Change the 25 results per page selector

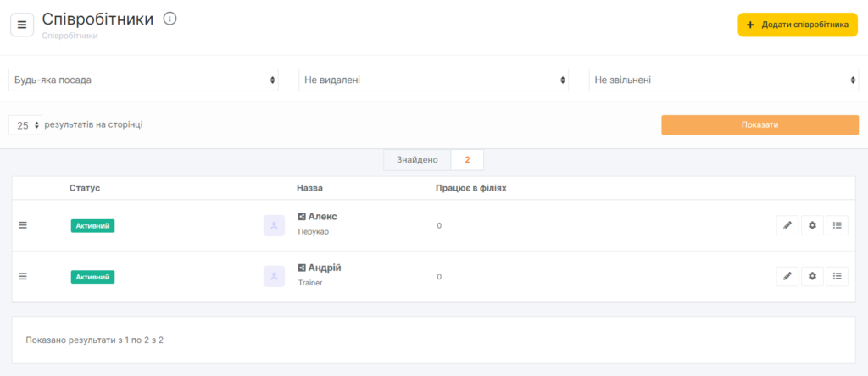click(25, 125)
